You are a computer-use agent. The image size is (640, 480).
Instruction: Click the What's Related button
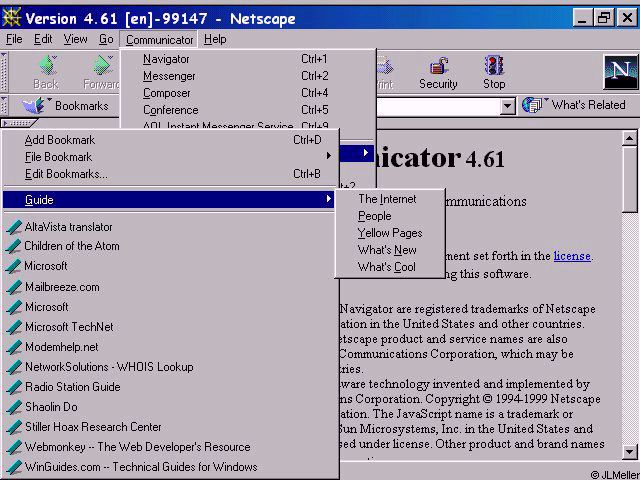tap(575, 105)
